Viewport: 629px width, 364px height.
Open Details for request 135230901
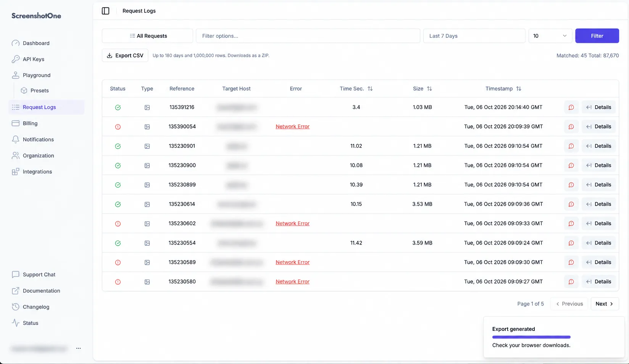[598, 146]
